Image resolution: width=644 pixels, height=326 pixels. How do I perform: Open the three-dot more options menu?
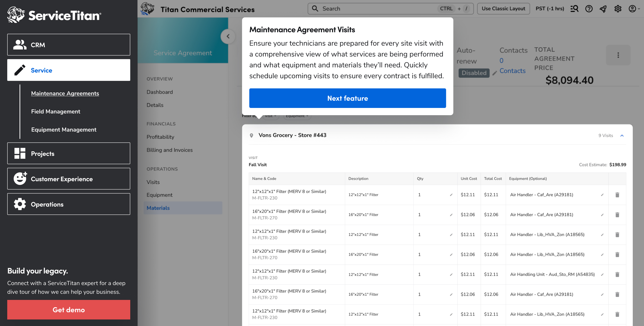point(618,55)
